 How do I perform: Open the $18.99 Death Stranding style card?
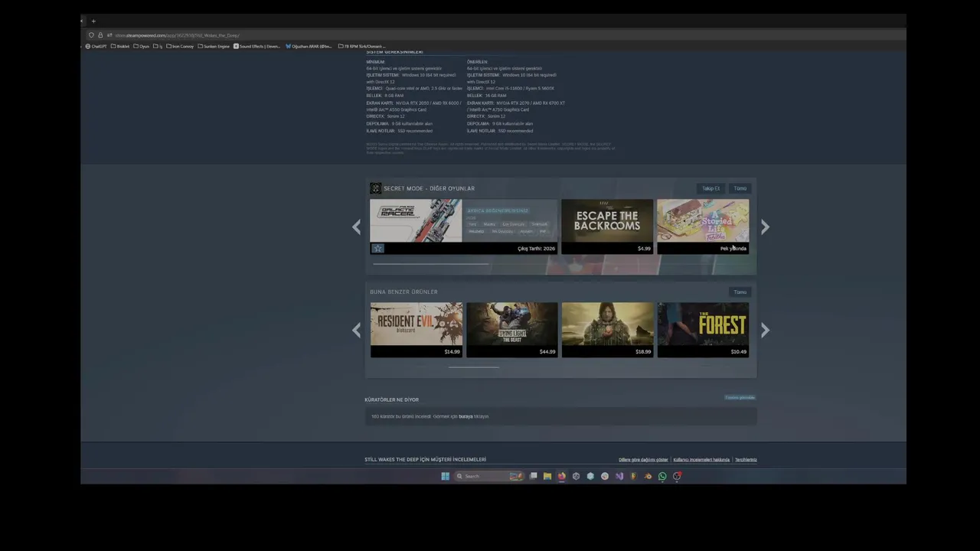click(608, 330)
